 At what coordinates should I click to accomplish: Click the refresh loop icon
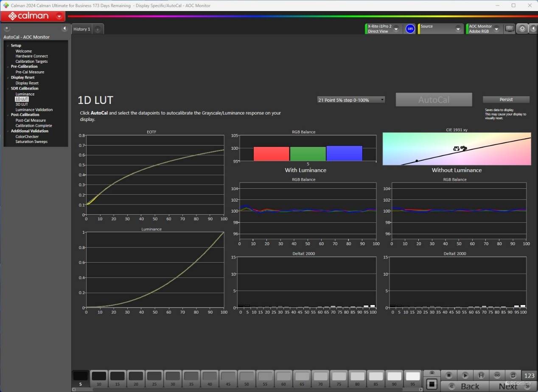513,375
